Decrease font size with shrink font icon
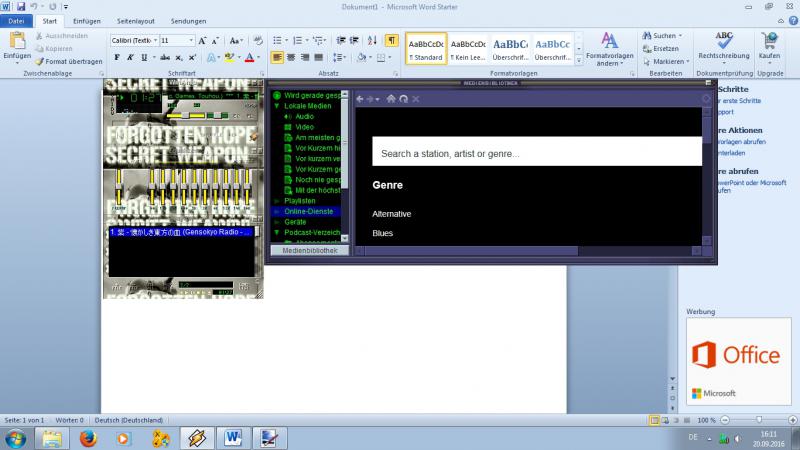 pyautogui.click(x=215, y=41)
